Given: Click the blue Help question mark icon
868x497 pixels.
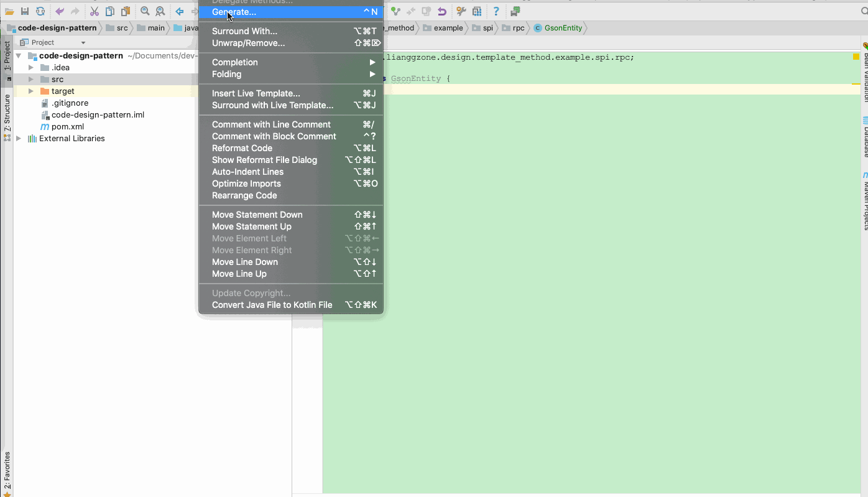Looking at the screenshot, I should (x=496, y=11).
